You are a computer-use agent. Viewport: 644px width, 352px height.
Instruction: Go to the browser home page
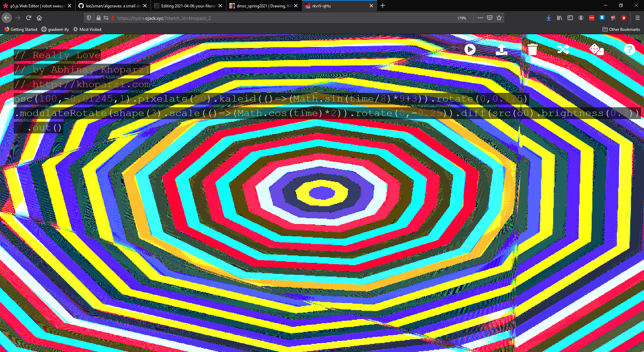[x=39, y=18]
